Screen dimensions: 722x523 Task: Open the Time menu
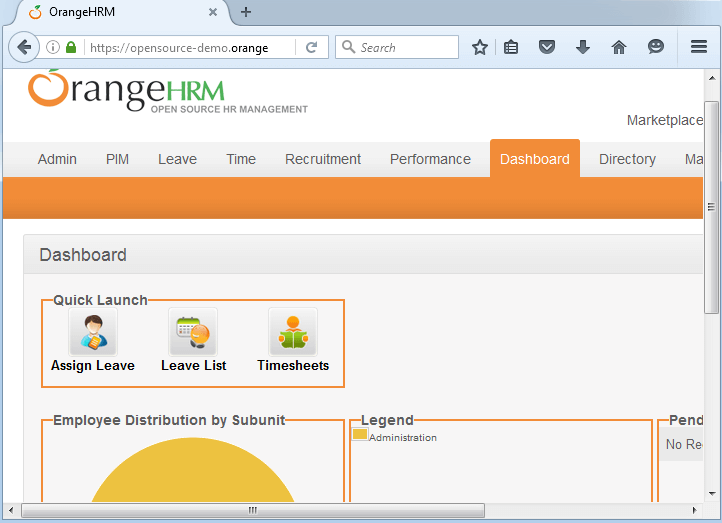coord(241,159)
